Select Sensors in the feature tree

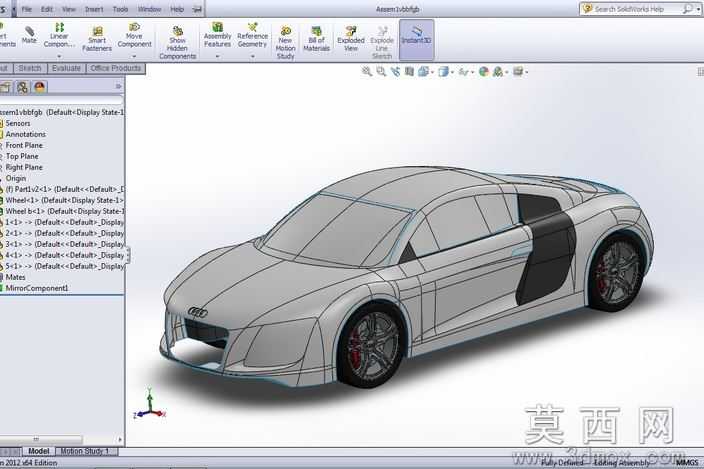[x=18, y=123]
